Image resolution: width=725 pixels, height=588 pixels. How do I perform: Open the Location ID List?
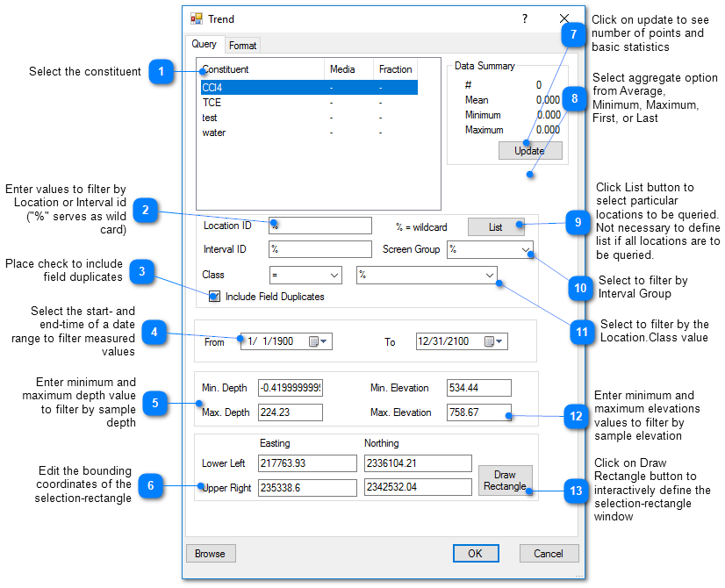point(496,226)
